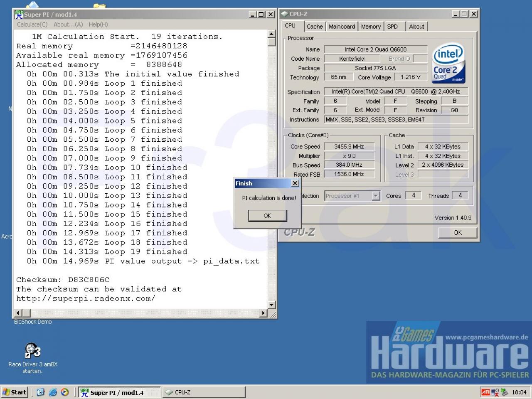Image resolution: width=532 pixels, height=399 pixels.
Task: Click the Safely Remove Hardware tray icon
Action: tap(504, 392)
